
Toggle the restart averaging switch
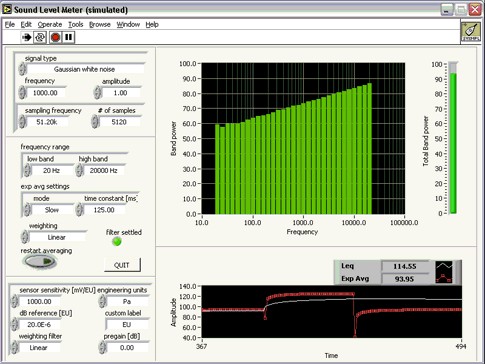tap(39, 261)
